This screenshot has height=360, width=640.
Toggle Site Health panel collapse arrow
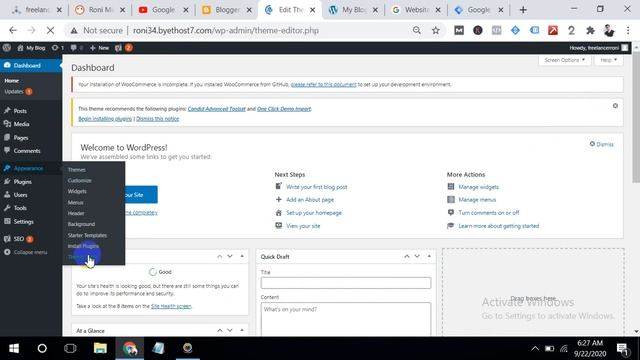[x=242, y=256]
